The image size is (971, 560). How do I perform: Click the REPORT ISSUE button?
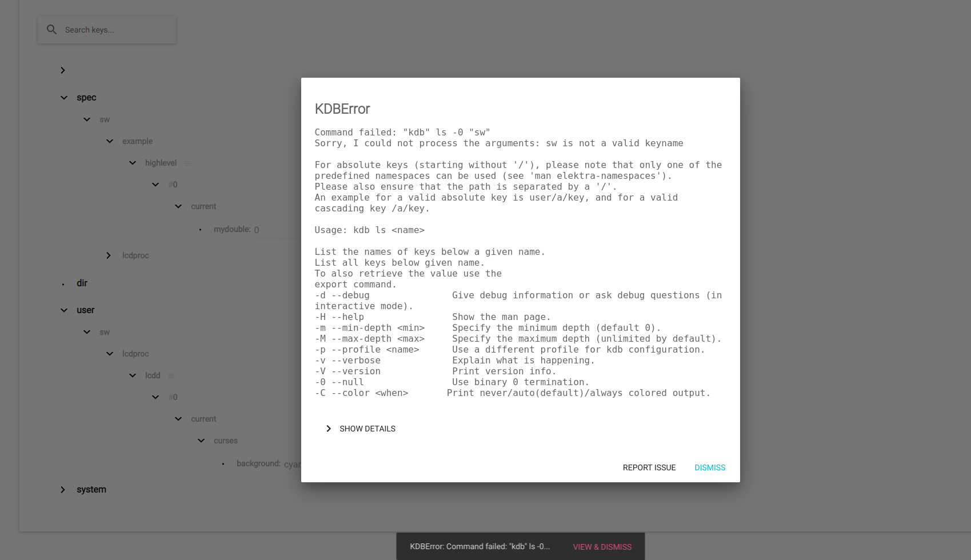(x=649, y=467)
